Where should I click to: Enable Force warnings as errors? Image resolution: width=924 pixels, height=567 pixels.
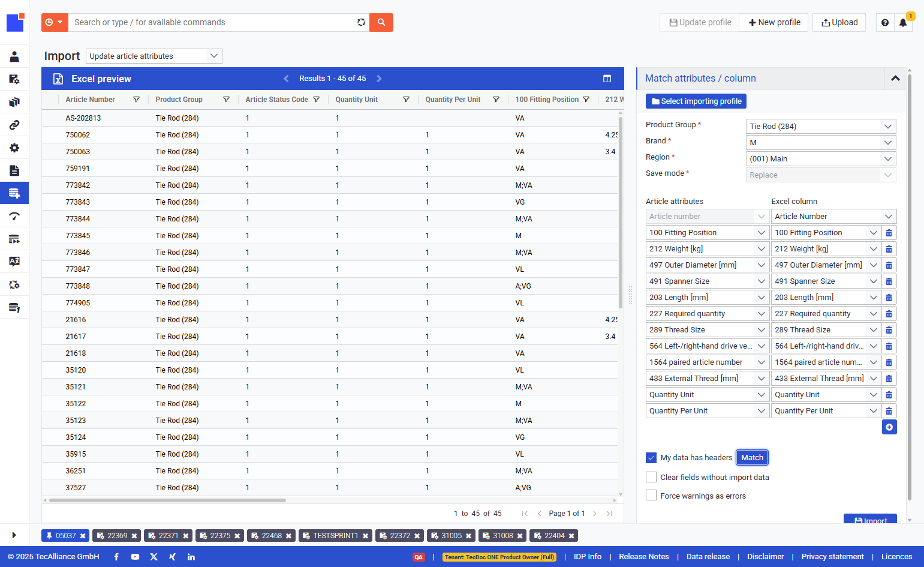click(x=651, y=496)
